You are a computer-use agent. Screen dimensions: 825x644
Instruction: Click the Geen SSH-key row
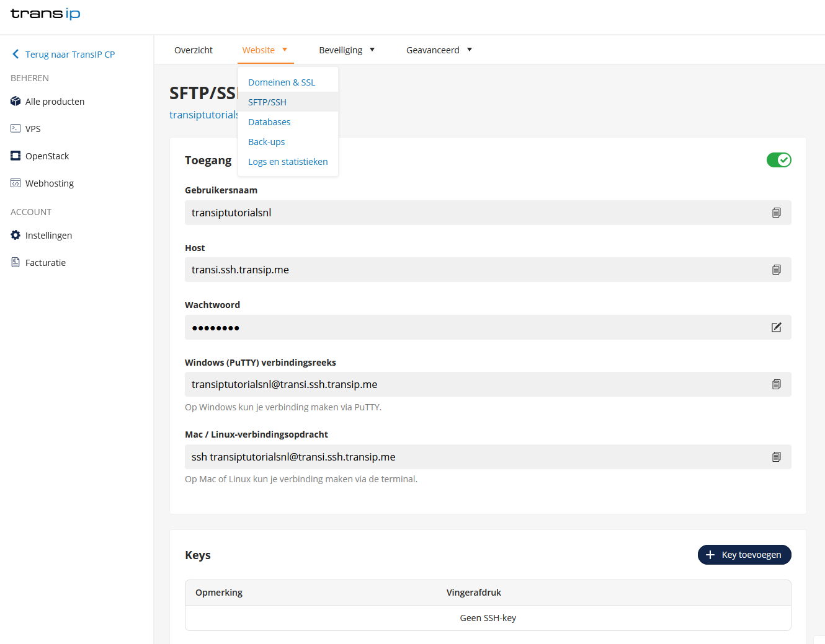click(x=488, y=618)
